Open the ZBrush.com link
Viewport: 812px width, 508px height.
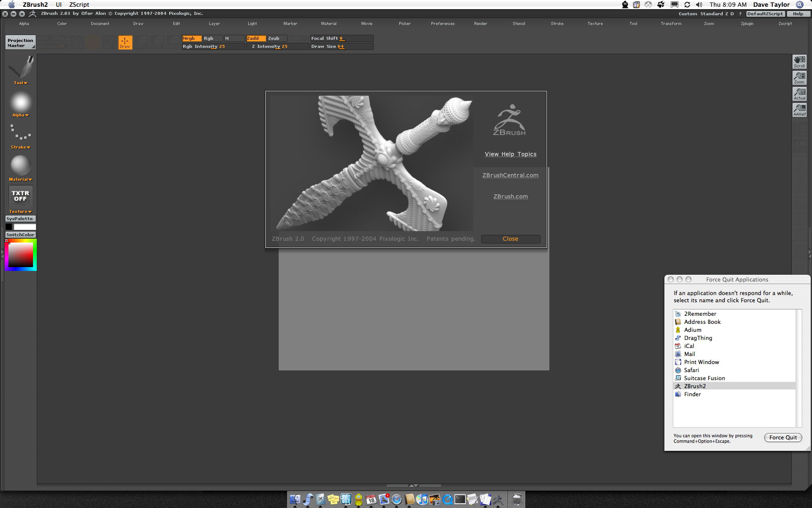click(510, 196)
